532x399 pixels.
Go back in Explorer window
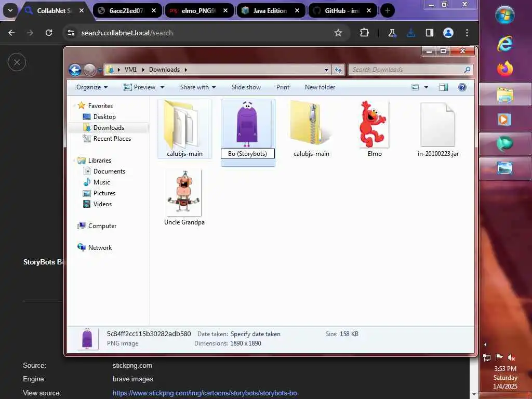75,70
